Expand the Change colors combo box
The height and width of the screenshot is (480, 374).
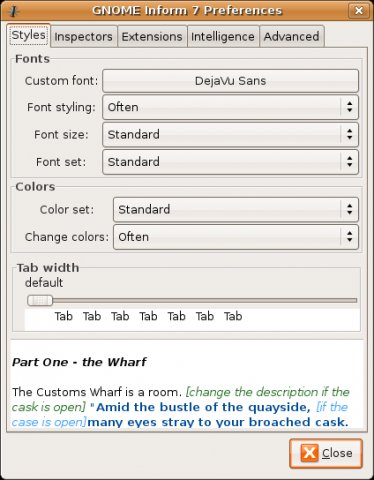click(236, 237)
